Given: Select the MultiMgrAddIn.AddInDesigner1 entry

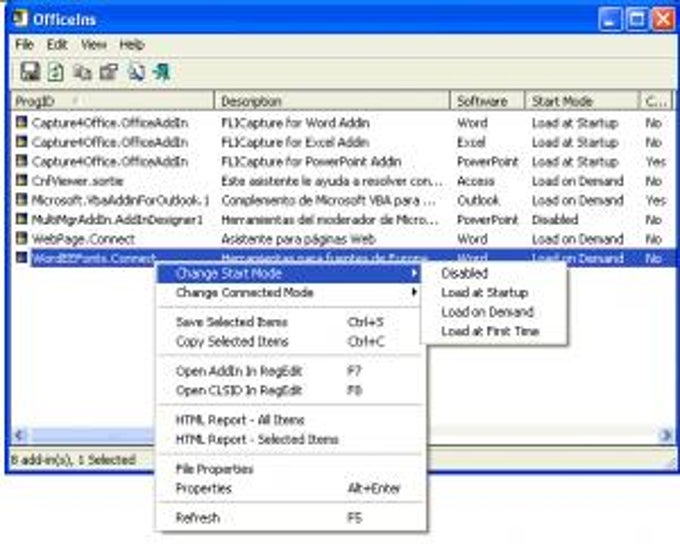Looking at the screenshot, I should 117,220.
